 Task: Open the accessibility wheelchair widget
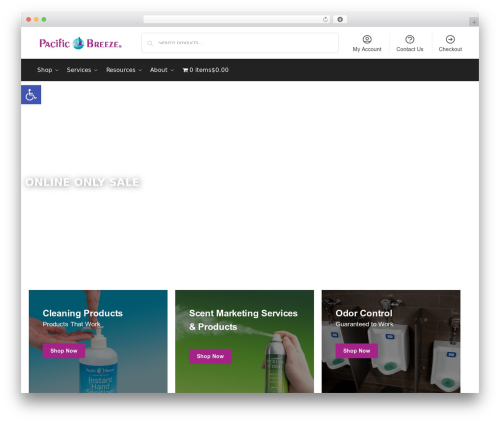31,95
